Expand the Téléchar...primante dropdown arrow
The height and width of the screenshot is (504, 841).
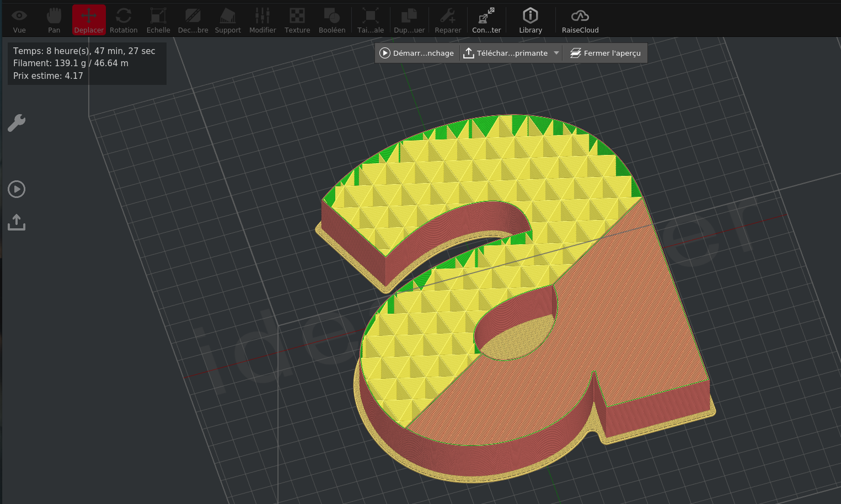click(556, 53)
